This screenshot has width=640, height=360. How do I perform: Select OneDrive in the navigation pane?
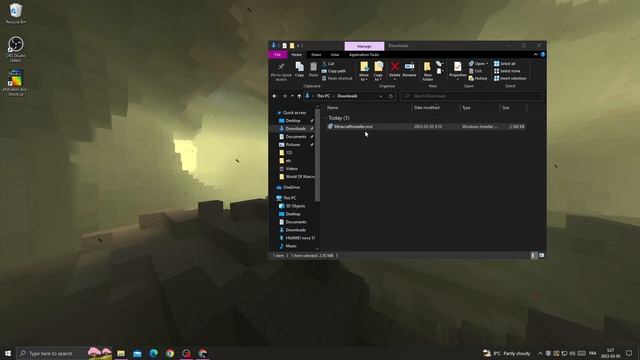[291, 187]
